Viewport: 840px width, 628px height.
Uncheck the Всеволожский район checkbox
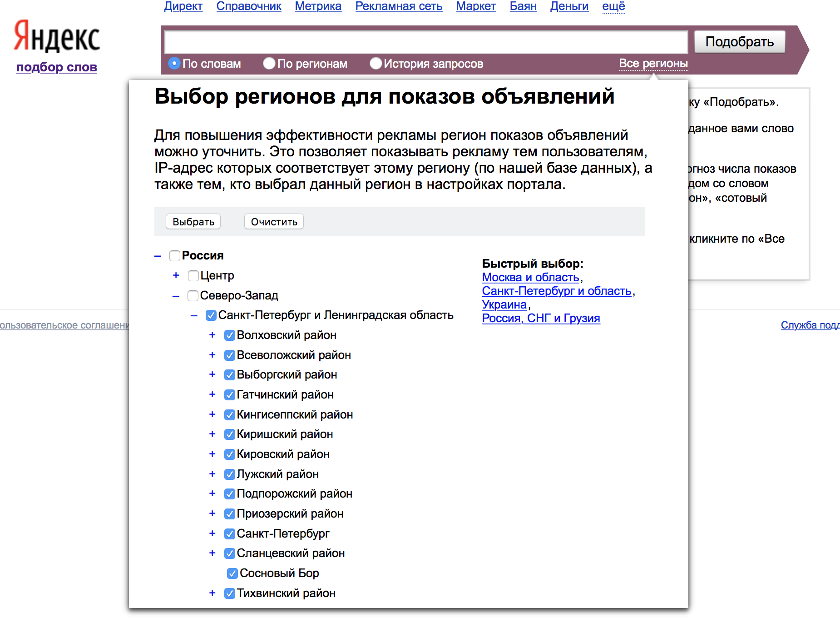tap(230, 355)
